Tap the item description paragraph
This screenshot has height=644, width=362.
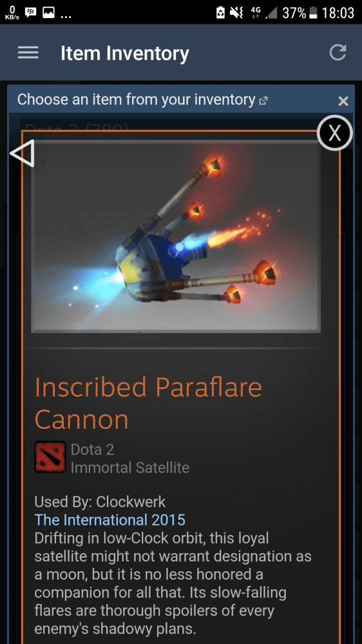coord(173,583)
